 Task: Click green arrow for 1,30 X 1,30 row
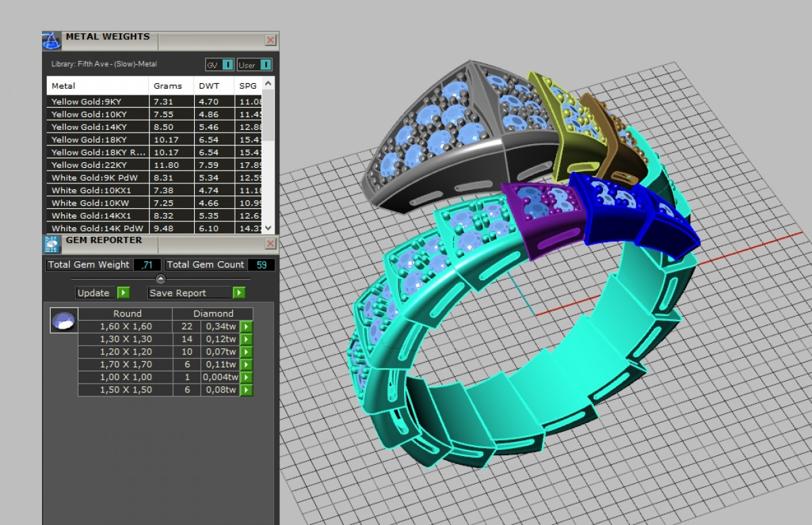[x=246, y=340]
